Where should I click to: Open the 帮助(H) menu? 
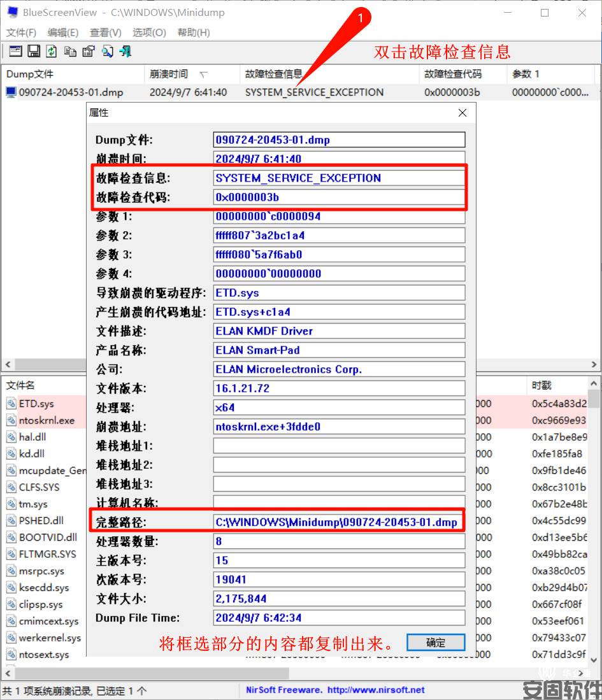[x=194, y=32]
